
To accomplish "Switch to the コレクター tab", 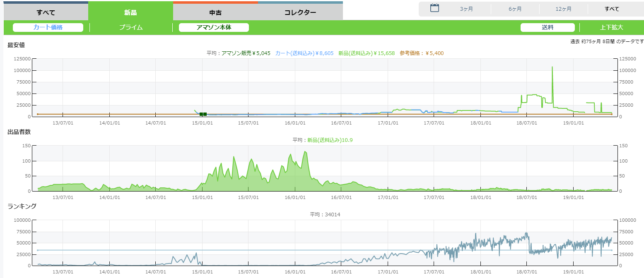I will click(x=300, y=12).
